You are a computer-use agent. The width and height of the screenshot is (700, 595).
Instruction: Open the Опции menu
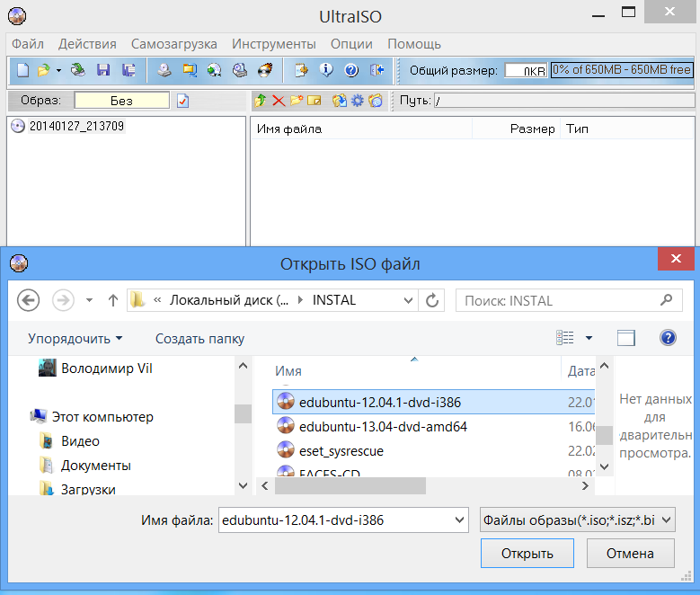click(x=351, y=44)
